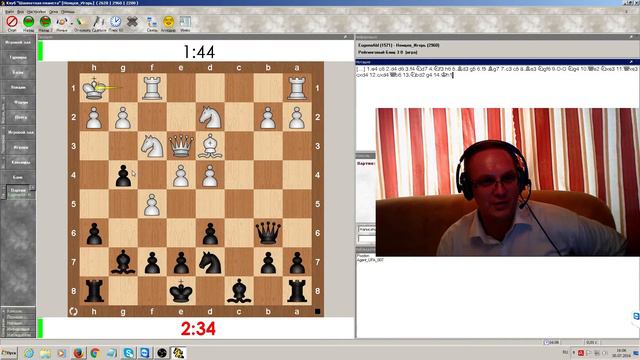Select the white rook on f1

tap(152, 88)
